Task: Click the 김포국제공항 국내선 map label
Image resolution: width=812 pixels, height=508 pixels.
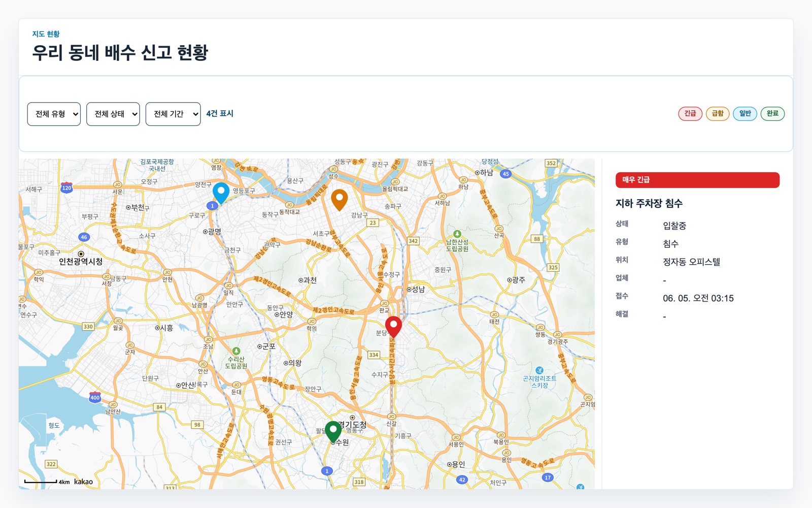Action: coord(157,165)
